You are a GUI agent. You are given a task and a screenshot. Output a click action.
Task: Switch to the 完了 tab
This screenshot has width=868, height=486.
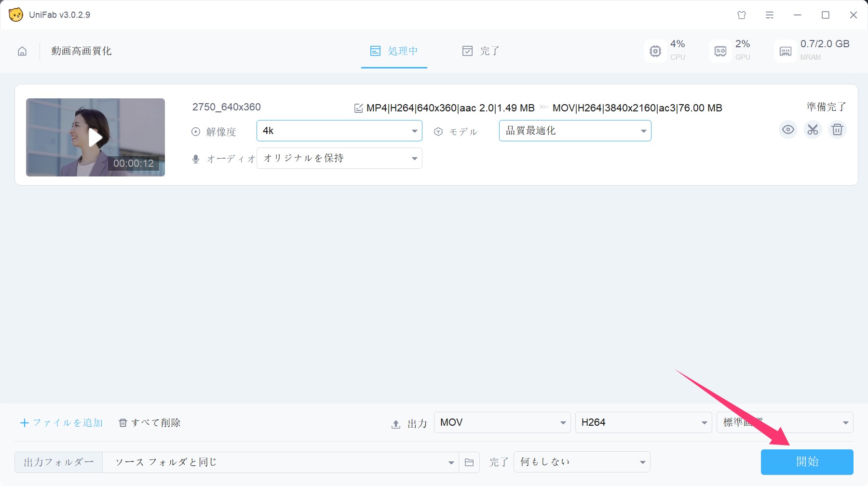[x=481, y=51]
